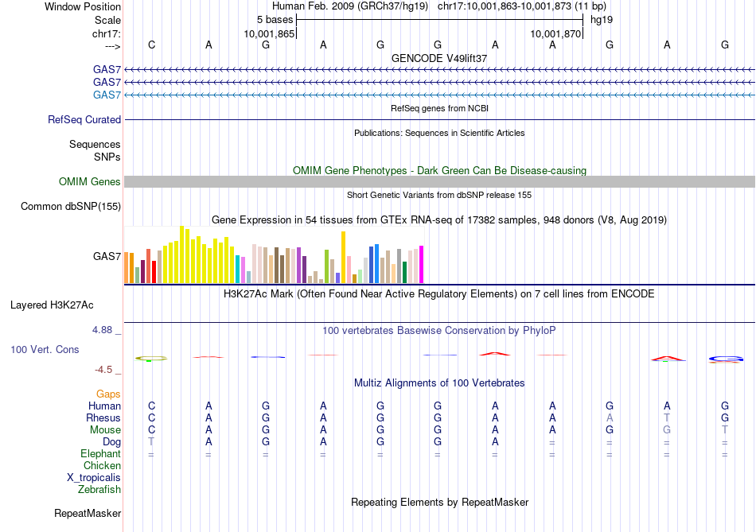Click the hg19 assembly label on scale
756x532 pixels.
pyautogui.click(x=602, y=20)
